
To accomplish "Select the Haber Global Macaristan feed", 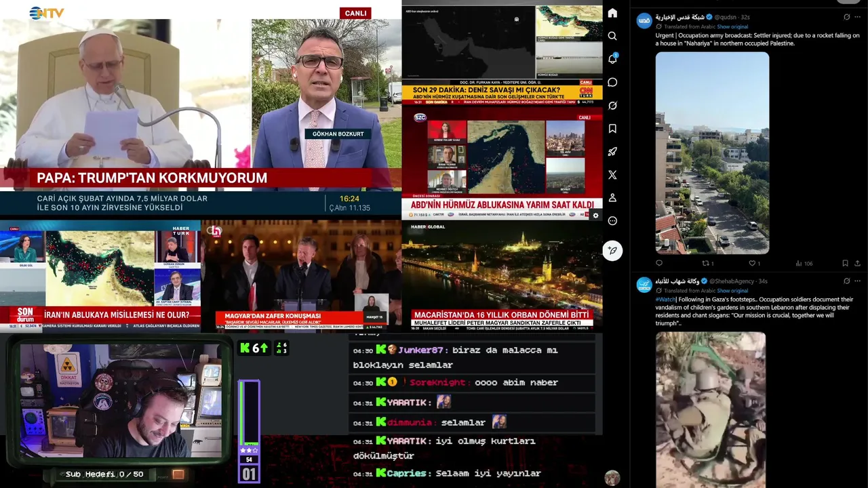I will (502, 276).
